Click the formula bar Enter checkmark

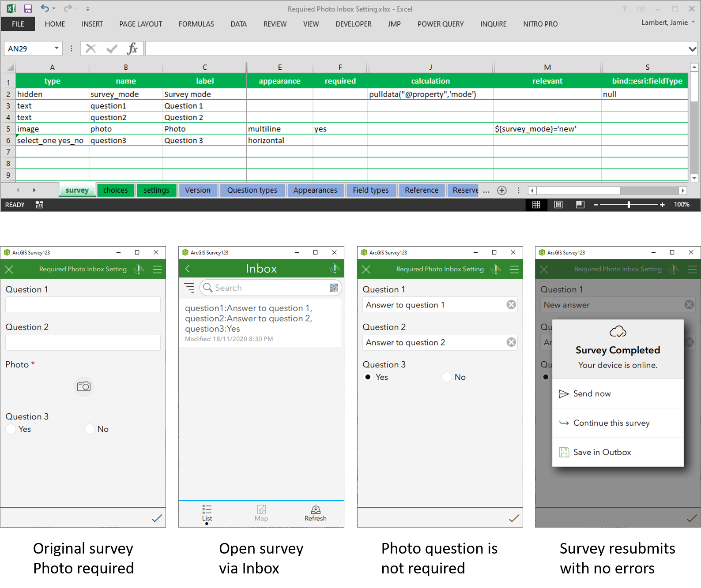112,49
